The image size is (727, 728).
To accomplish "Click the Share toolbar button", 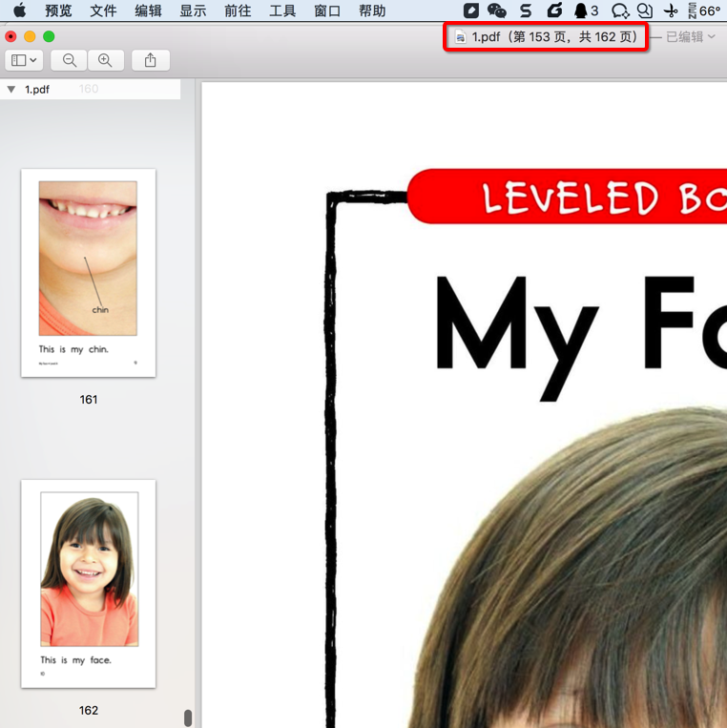I will pos(151,60).
